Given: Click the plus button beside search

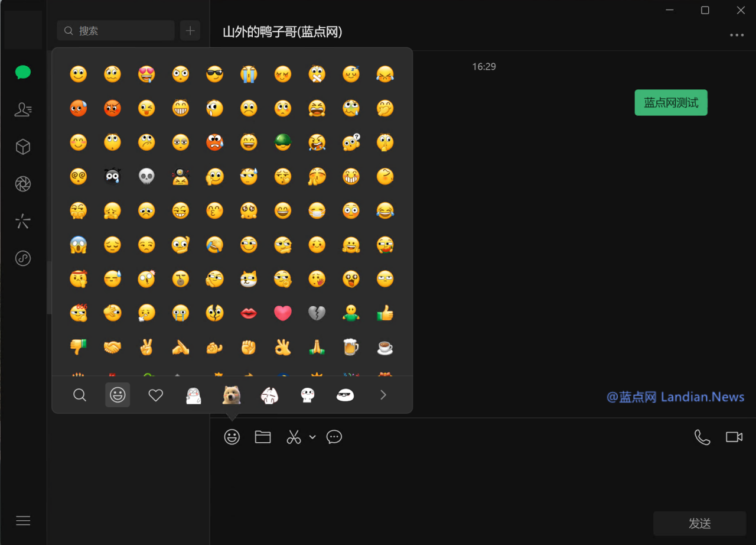Looking at the screenshot, I should pos(190,31).
